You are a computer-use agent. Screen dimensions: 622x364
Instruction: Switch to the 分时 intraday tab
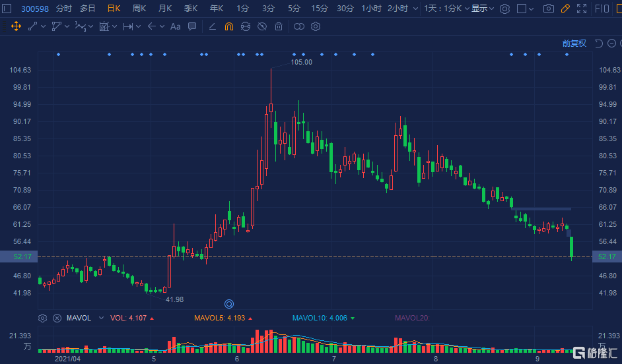64,9
